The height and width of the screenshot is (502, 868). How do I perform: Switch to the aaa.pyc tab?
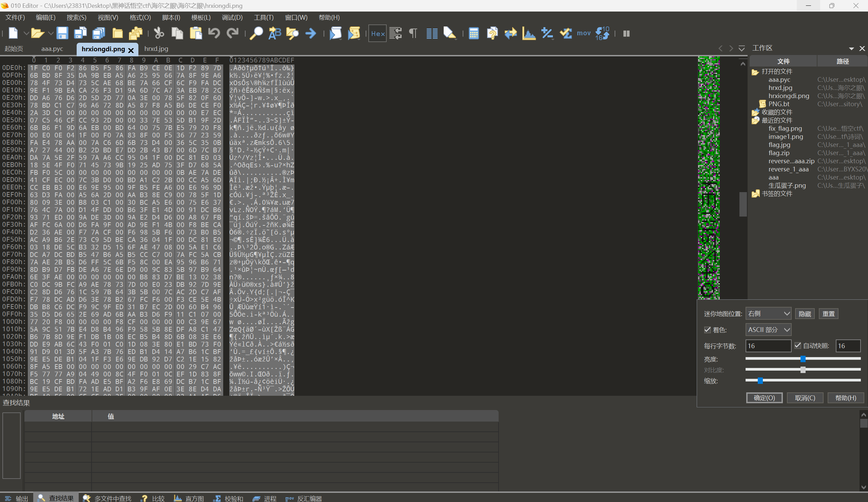click(52, 49)
